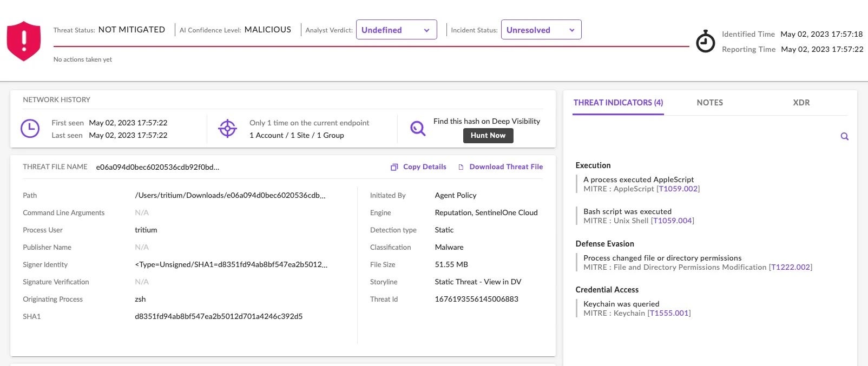Open the XDR tab
This screenshot has height=366, width=868.
[x=801, y=103]
